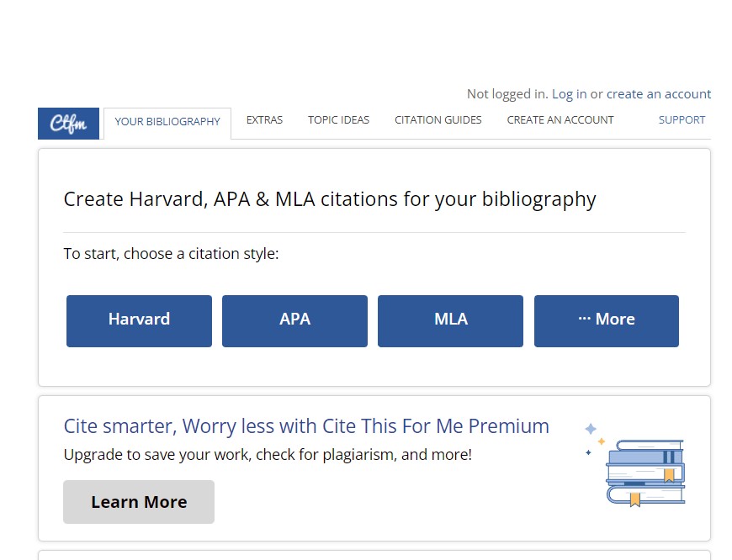This screenshot has width=732, height=560.
Task: Click the stacked books illustration
Action: (645, 472)
